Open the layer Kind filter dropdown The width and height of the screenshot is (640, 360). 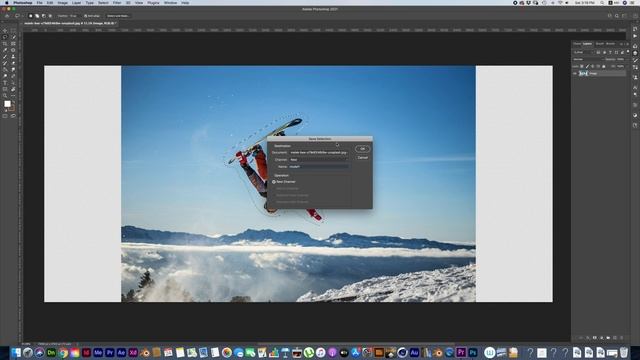click(583, 52)
